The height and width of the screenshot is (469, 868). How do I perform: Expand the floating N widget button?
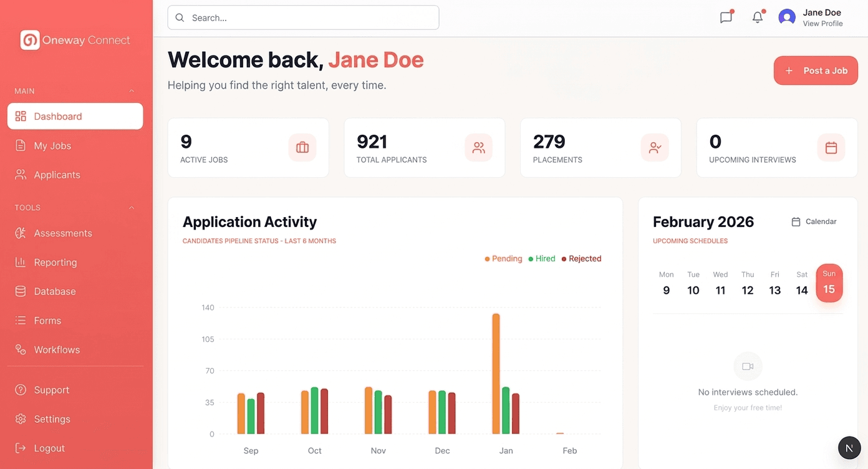click(849, 447)
